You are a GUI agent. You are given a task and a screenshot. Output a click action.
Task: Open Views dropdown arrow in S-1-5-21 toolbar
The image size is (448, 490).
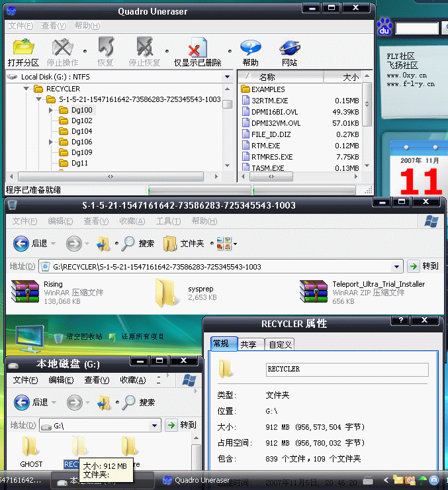(235, 244)
